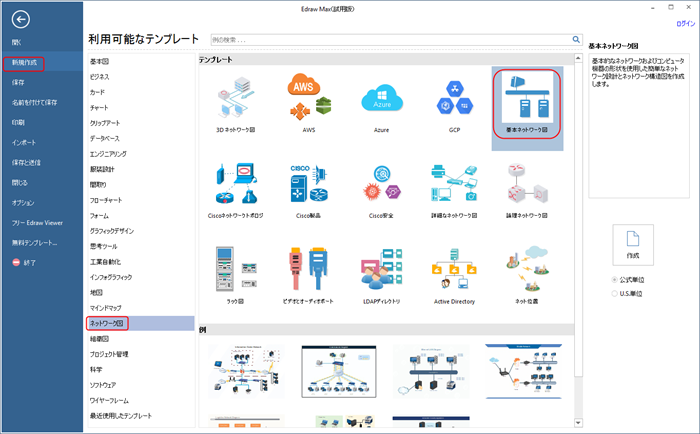Open インポート in the sidebar

click(24, 142)
